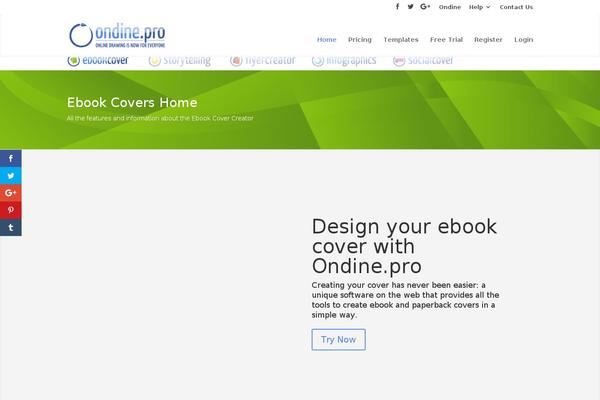Share via the Tumblr sidebar button
This screenshot has width=600, height=400.
[x=11, y=227]
